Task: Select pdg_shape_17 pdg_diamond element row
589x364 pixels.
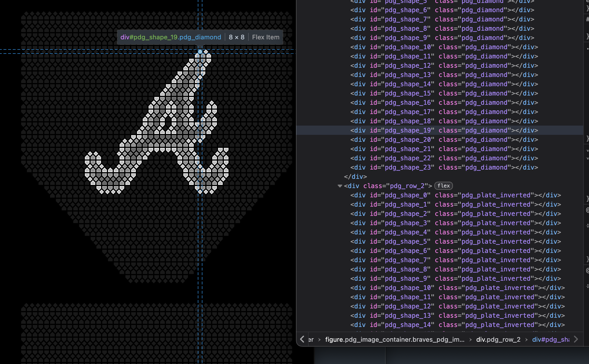Action: [440, 112]
